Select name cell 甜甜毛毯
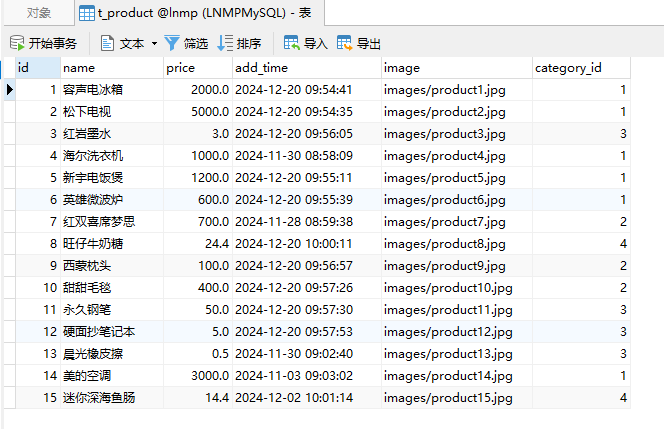 112,288
